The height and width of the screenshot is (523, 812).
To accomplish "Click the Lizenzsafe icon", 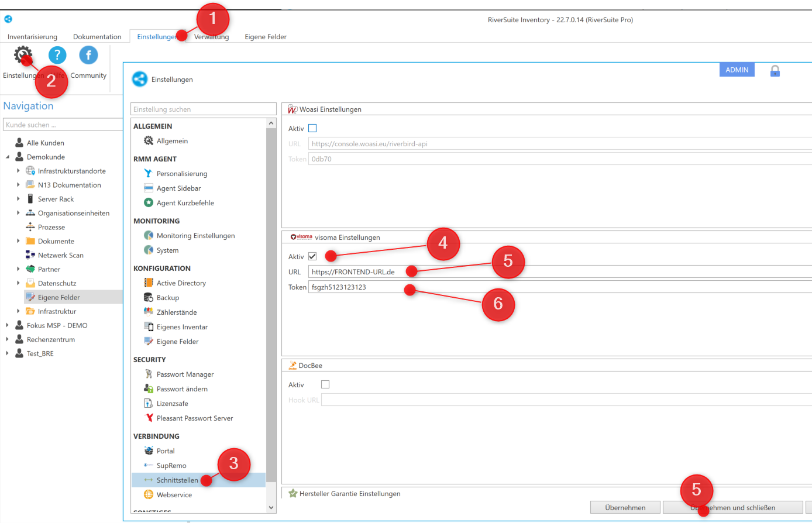I will coord(149,404).
